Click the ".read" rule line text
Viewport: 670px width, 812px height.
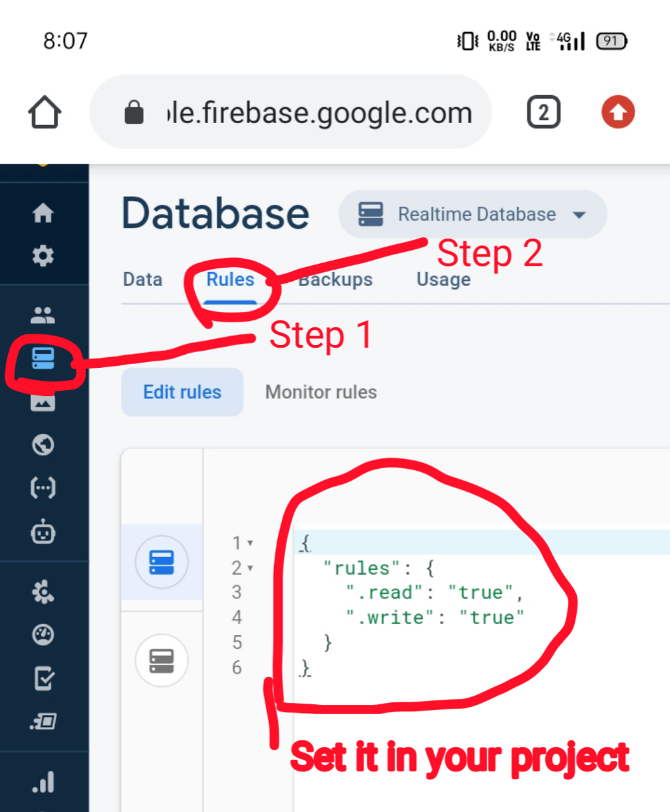(435, 593)
